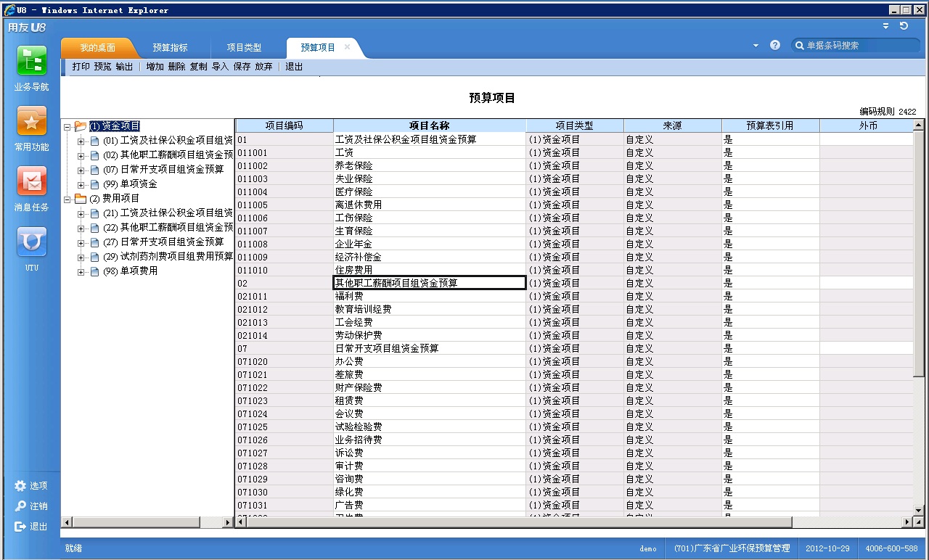
Task: Open the 业务导航 navigation icon
Action: click(x=32, y=61)
